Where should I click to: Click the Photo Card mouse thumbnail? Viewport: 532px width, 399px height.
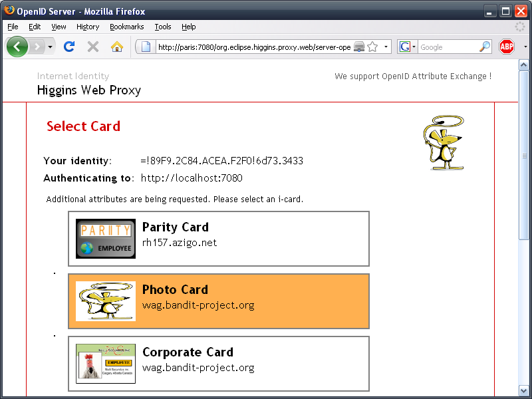click(x=106, y=301)
